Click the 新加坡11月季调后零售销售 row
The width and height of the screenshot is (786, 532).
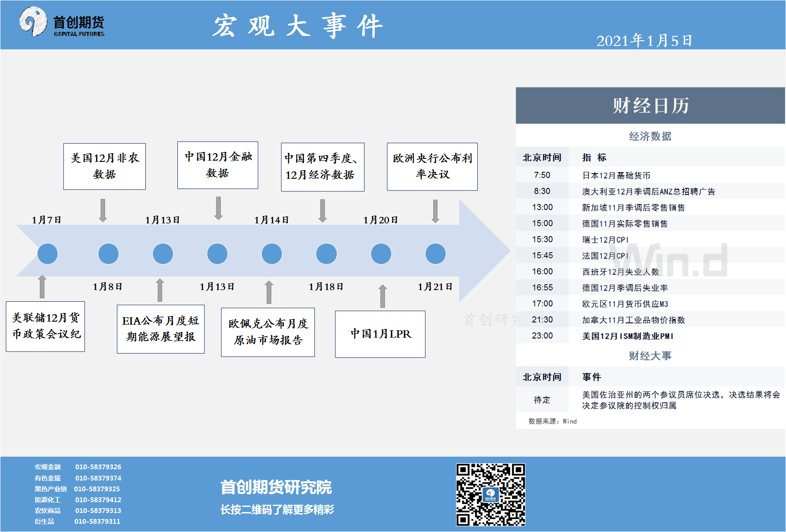point(650,207)
